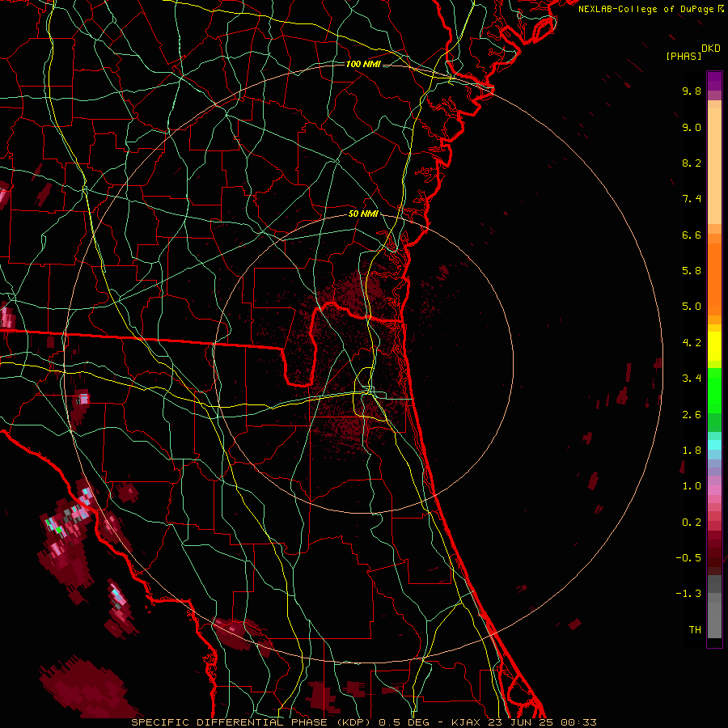Select the 9.8 legend value
The width and height of the screenshot is (728, 728).
click(x=692, y=91)
